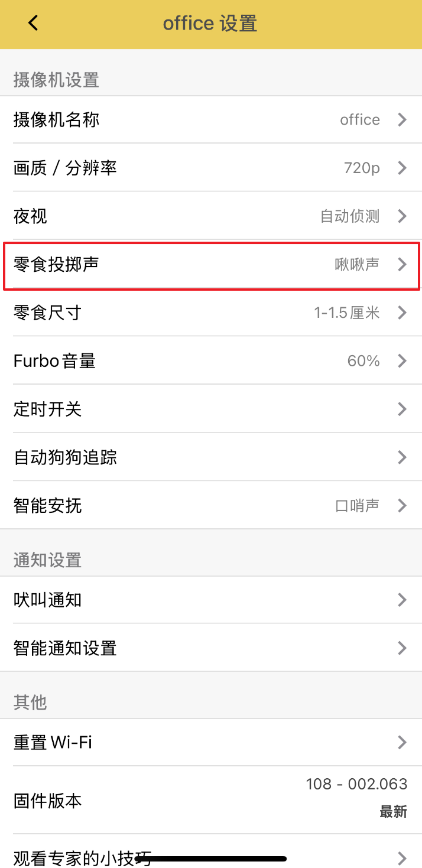Tap the 60% volume chevron

point(402,360)
